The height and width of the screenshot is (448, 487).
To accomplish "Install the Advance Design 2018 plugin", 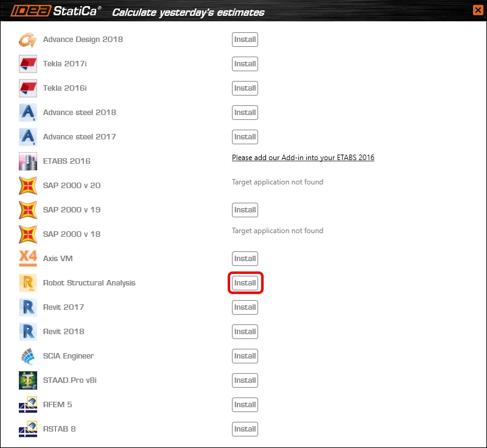I will click(x=245, y=40).
